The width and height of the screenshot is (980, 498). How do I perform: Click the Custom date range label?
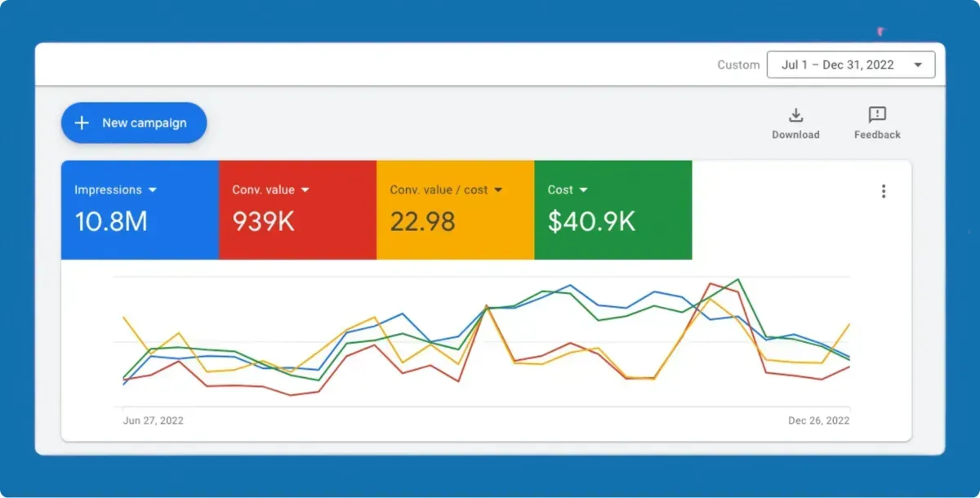[738, 65]
